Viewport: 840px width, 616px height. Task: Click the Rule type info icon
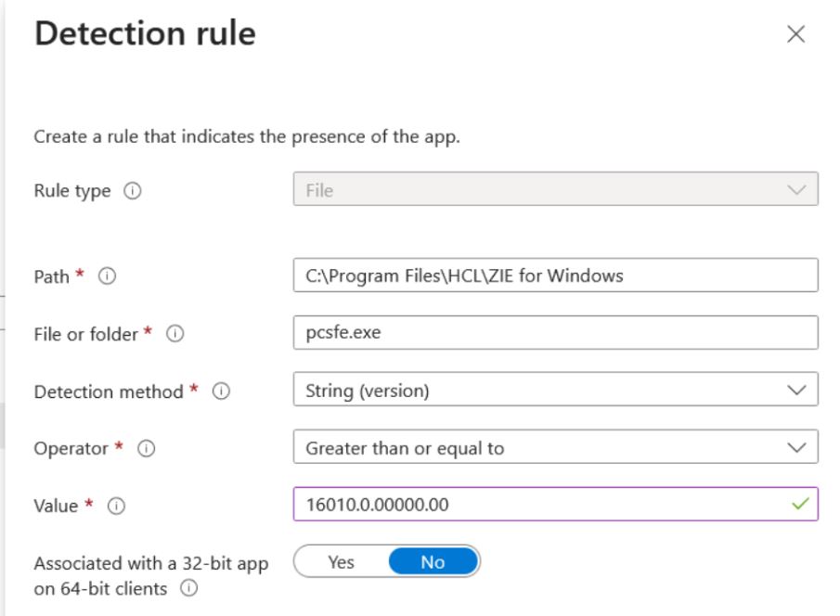[x=132, y=191]
